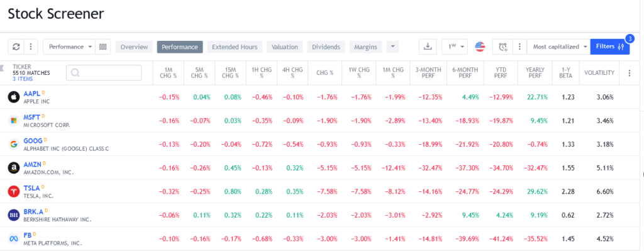Viewport: 644px width, 251px height.
Task: Switch to the Overview tab
Action: pos(135,47)
